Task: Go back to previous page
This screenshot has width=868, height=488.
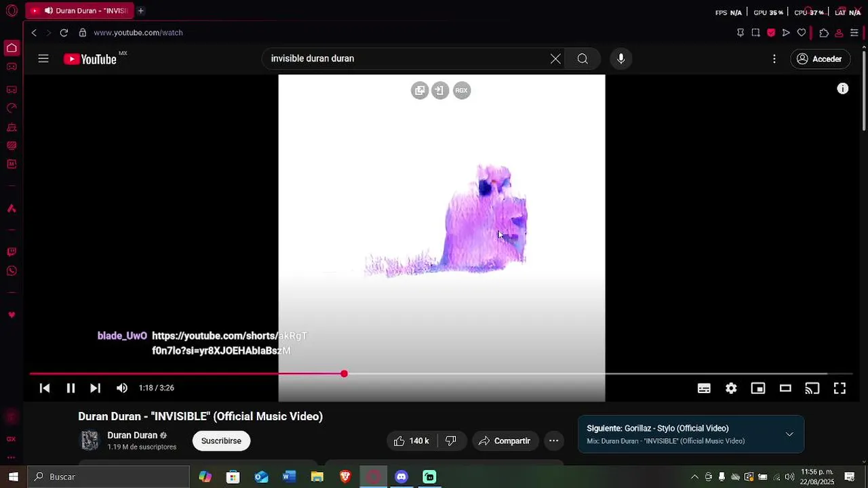Action: tap(34, 33)
